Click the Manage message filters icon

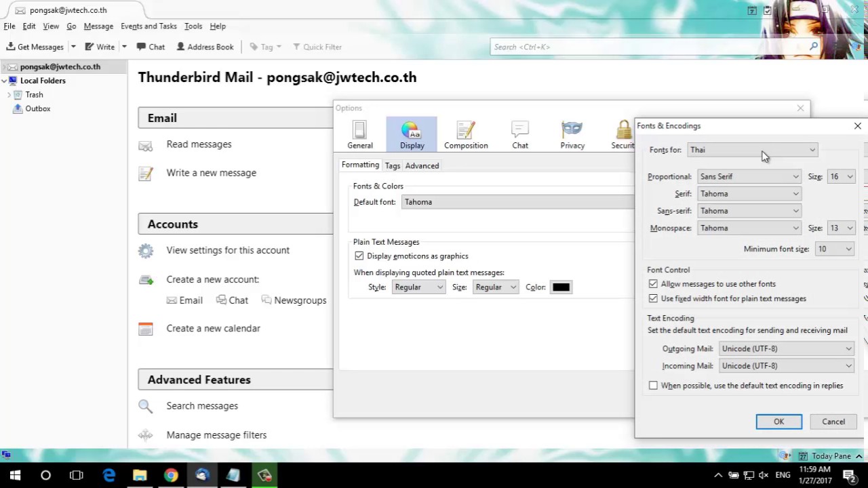145,435
